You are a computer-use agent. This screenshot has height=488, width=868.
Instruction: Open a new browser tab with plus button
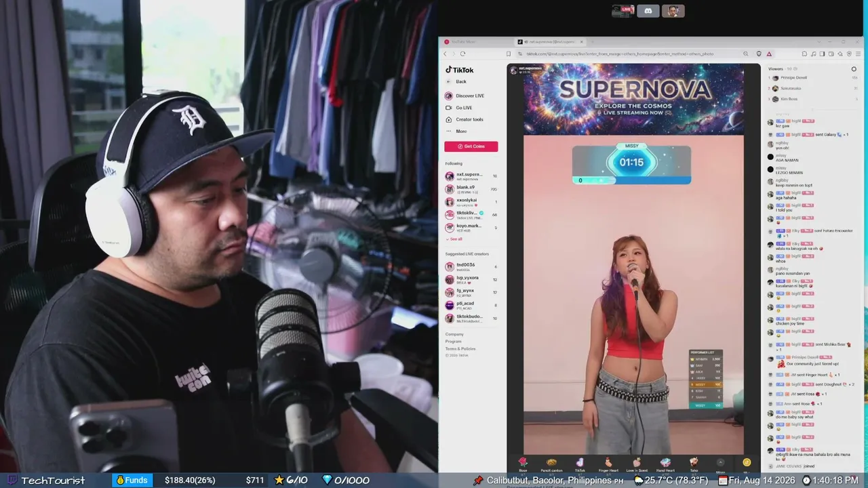[x=594, y=42]
